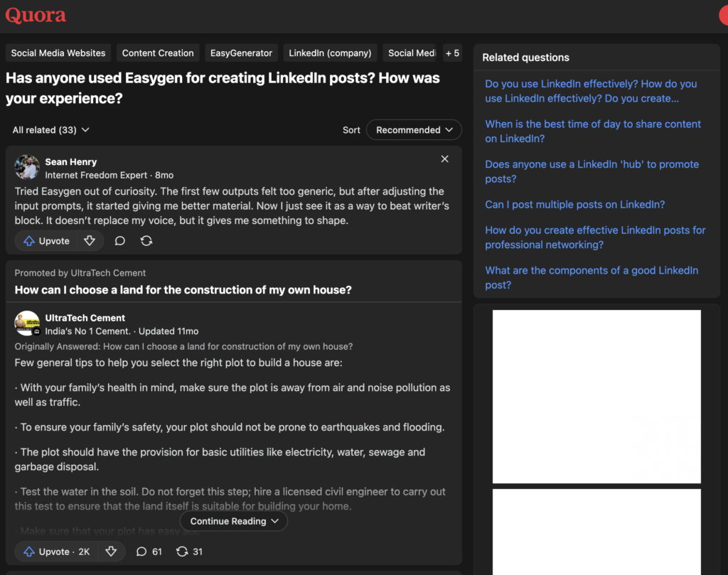Open the Recommended sort dropdown

(x=414, y=130)
